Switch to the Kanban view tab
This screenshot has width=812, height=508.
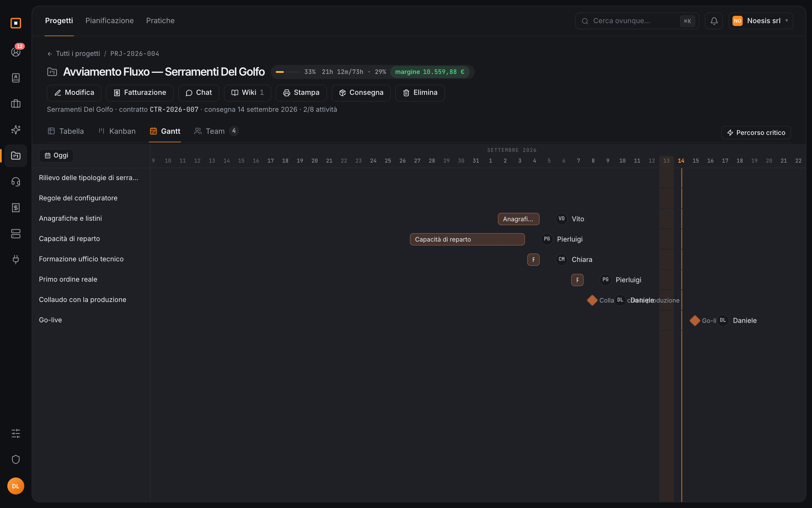coord(117,131)
